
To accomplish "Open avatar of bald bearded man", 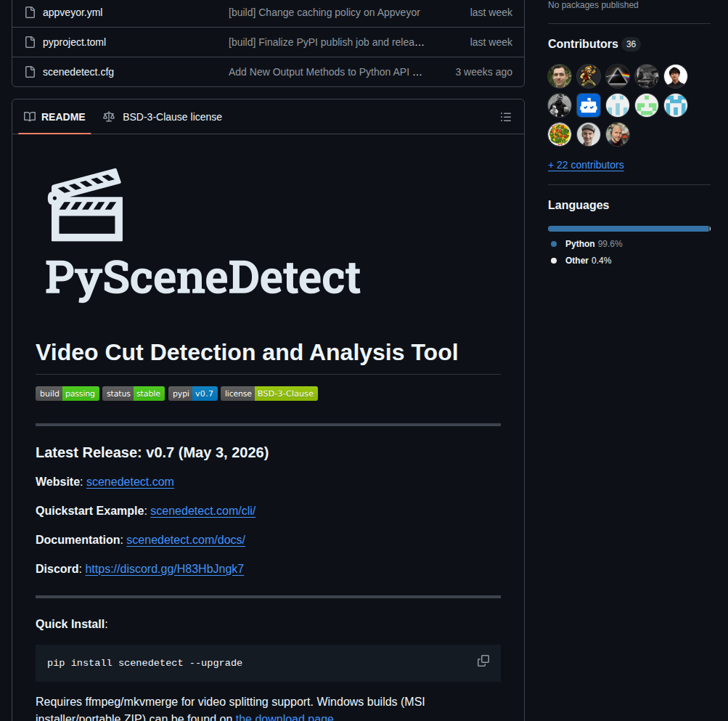I will point(618,135).
